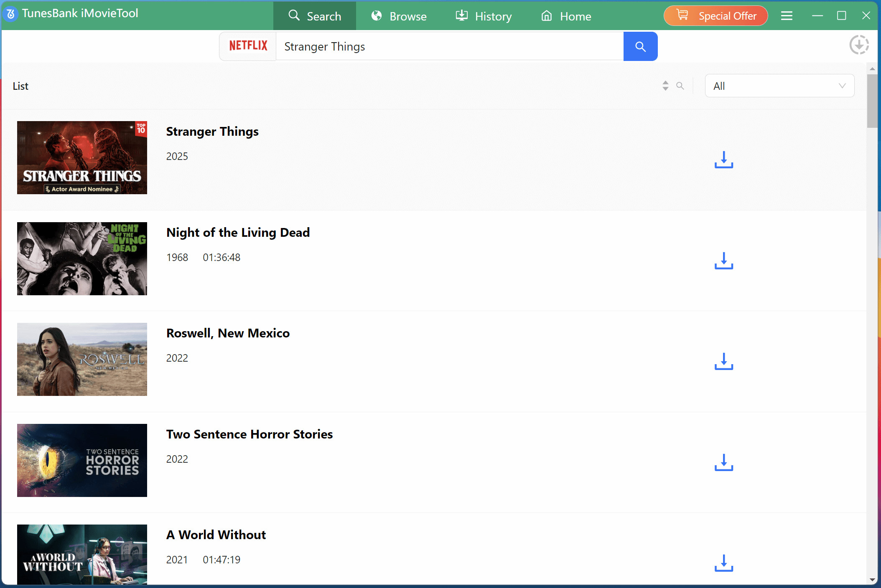Click the vertical scrollbar thumb

tap(872, 101)
